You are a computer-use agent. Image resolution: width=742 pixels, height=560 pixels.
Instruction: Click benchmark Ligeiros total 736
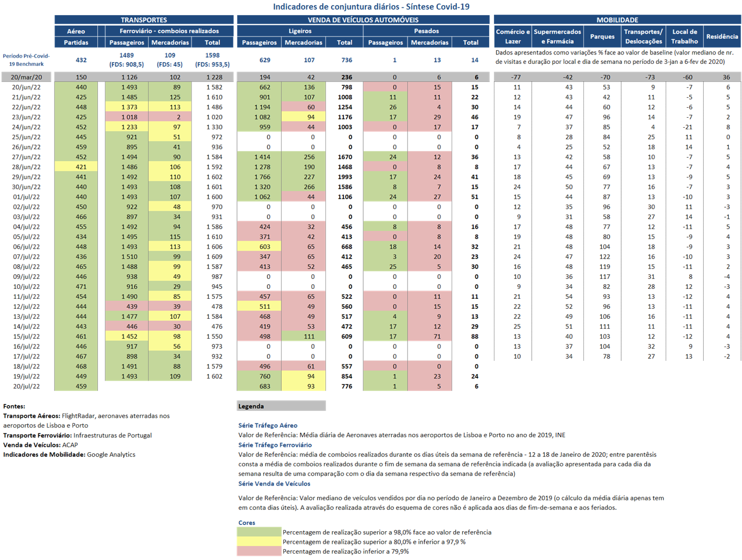346,60
